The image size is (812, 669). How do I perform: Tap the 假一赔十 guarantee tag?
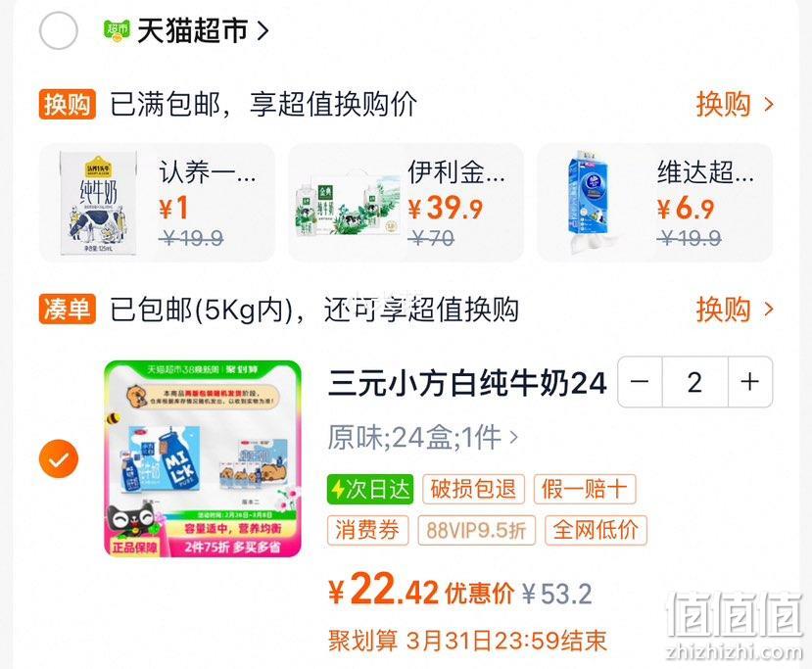(585, 489)
